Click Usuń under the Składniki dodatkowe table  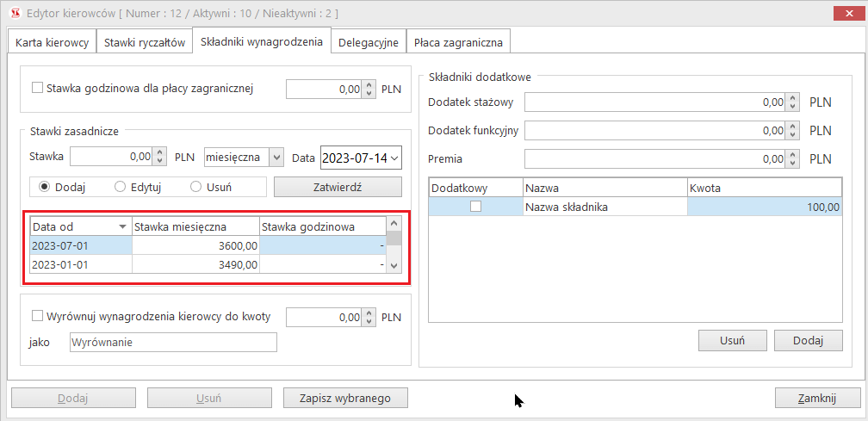pyautogui.click(x=732, y=341)
